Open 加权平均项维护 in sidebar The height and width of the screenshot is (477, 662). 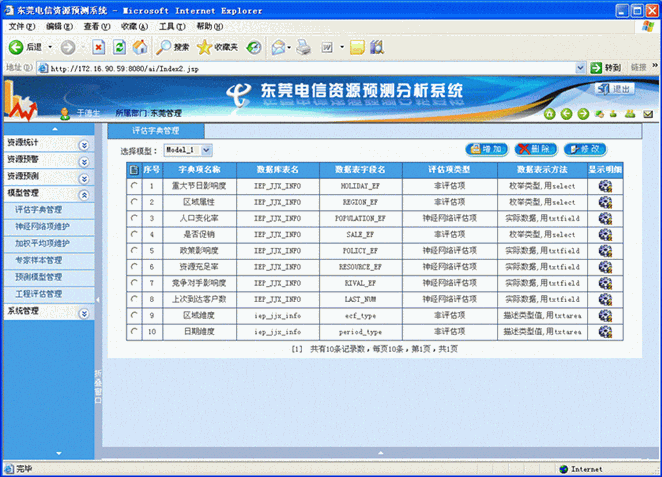(42, 244)
